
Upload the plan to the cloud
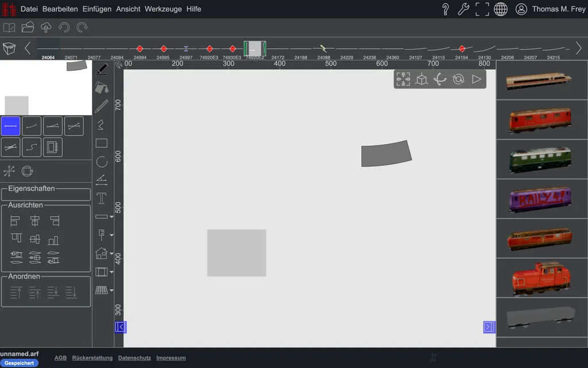[46, 28]
